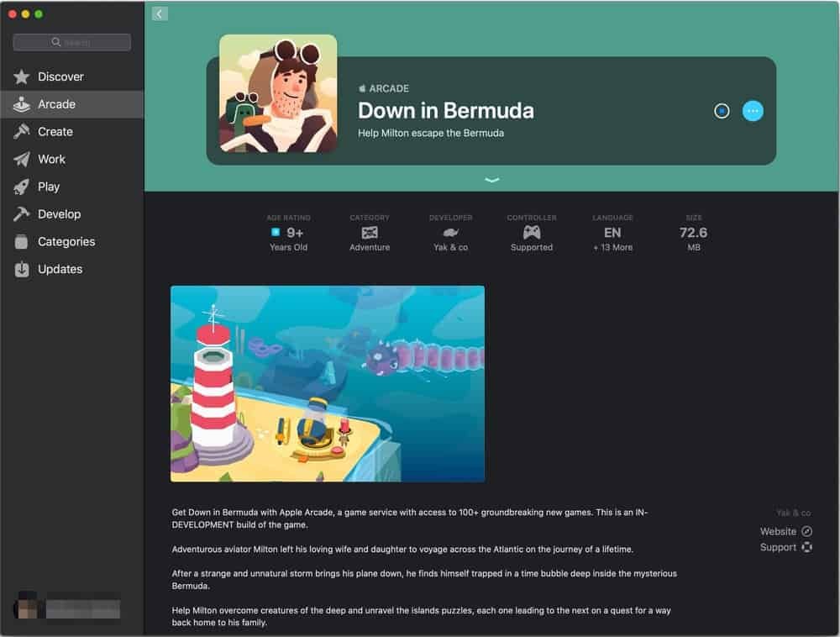Click the paragraph starting 'Help Milton overcome'

[421, 616]
